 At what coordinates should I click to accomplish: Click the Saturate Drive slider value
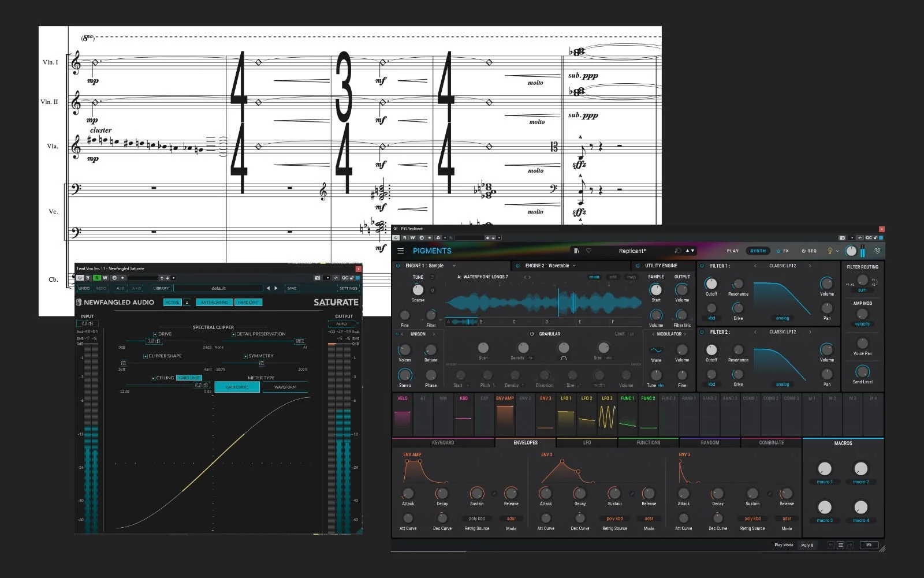pyautogui.click(x=154, y=341)
